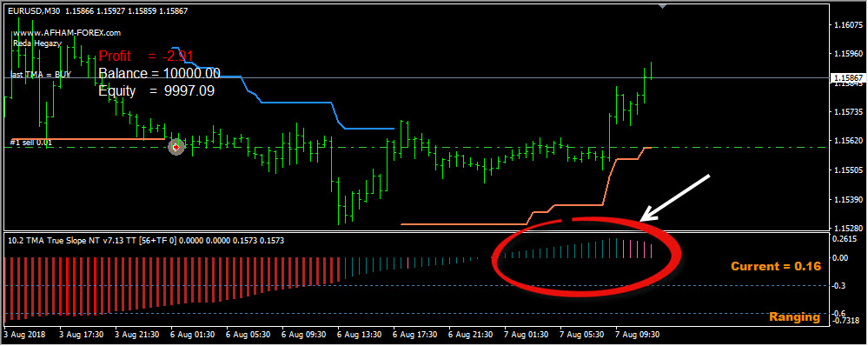This screenshot has height=346, width=868.
Task: Click the chart shift triangle at top
Action: (663, 6)
